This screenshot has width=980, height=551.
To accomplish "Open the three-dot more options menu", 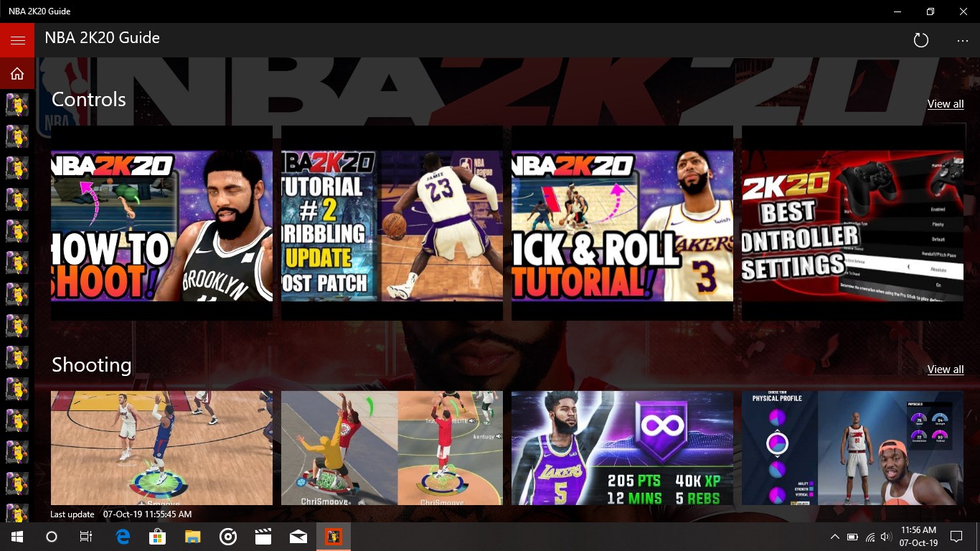I will click(963, 40).
